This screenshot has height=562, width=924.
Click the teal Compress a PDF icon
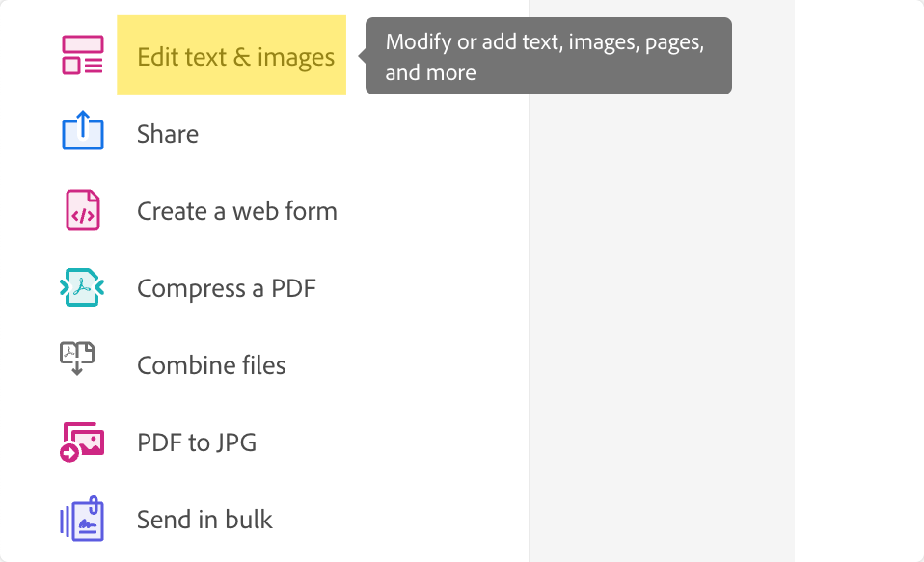coord(82,287)
